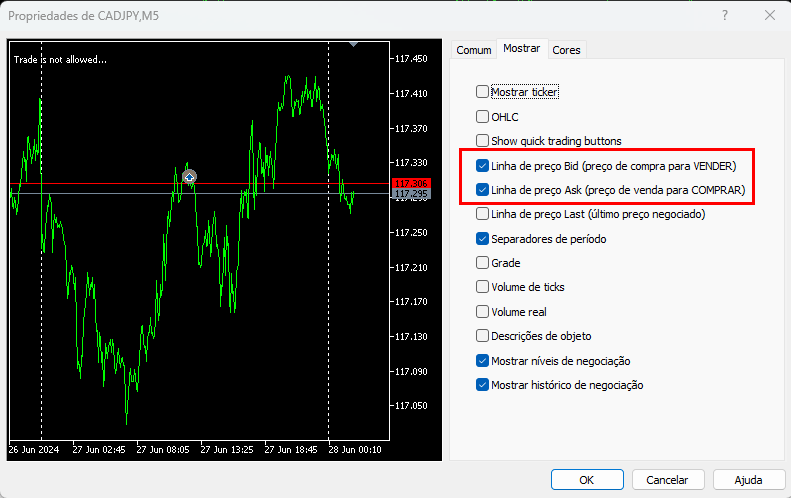Click the 117.130 price scale label
The image size is (791, 498).
click(x=411, y=337)
